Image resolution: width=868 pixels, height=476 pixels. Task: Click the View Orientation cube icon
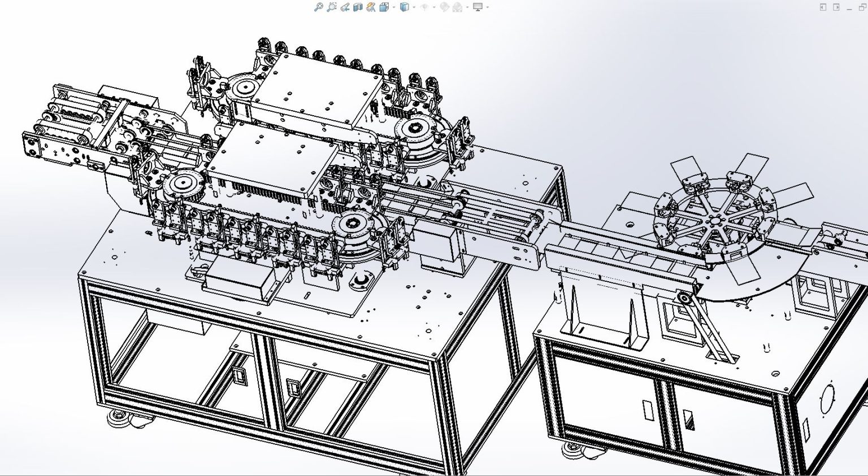point(384,7)
